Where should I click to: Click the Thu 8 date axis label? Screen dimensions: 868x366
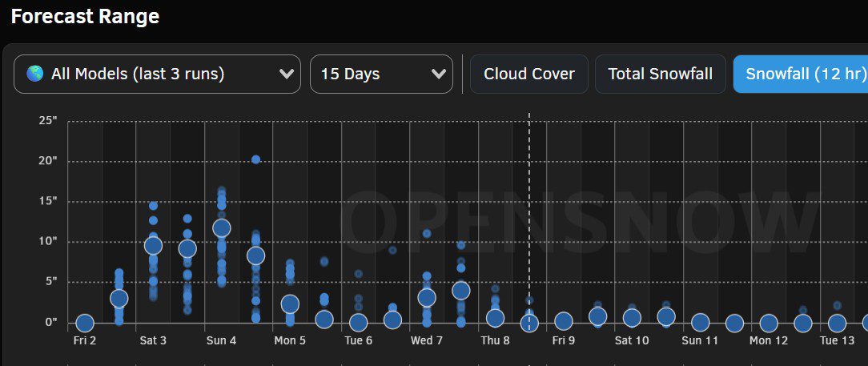[495, 340]
